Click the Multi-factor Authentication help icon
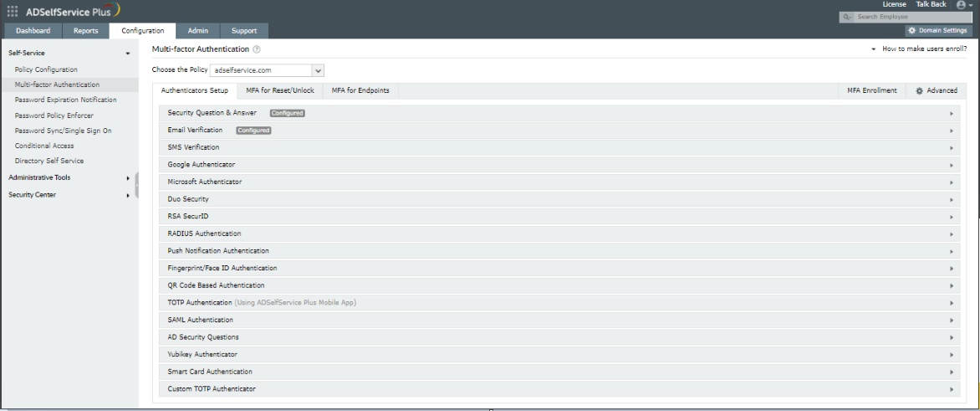The height and width of the screenshot is (411, 980). coord(256,49)
